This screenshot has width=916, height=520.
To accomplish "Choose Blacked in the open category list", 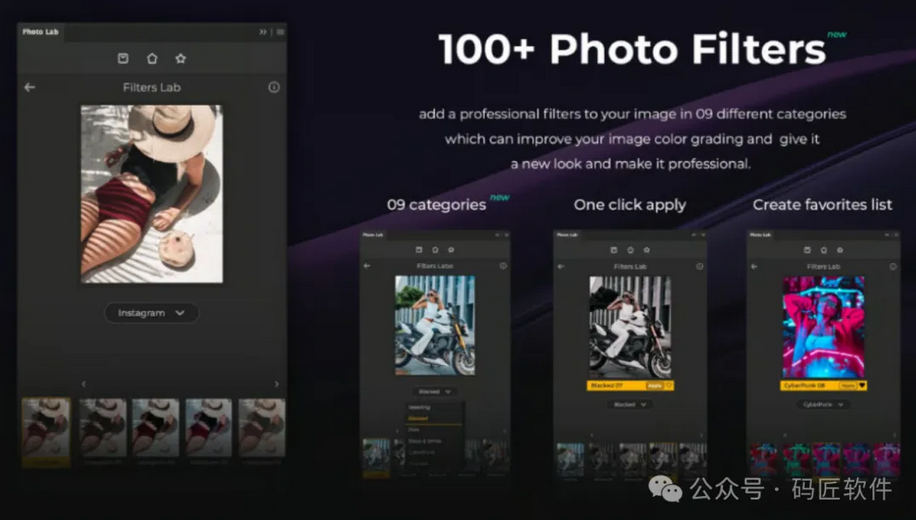I will point(418,418).
